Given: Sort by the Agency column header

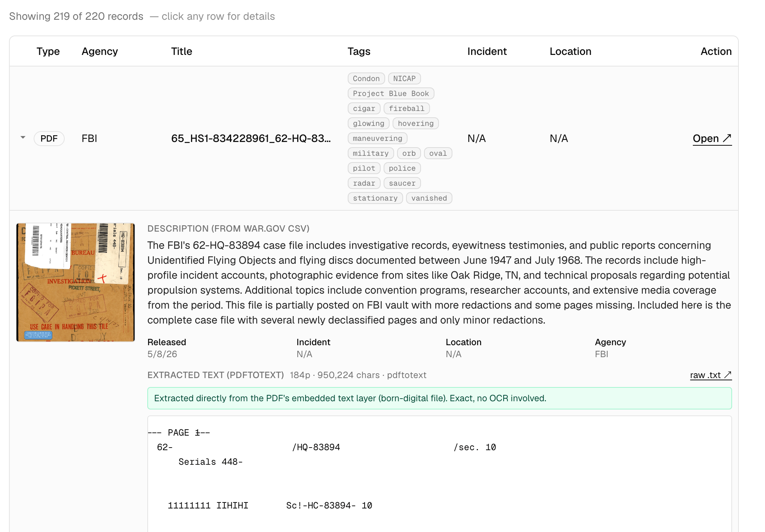Looking at the screenshot, I should point(99,51).
